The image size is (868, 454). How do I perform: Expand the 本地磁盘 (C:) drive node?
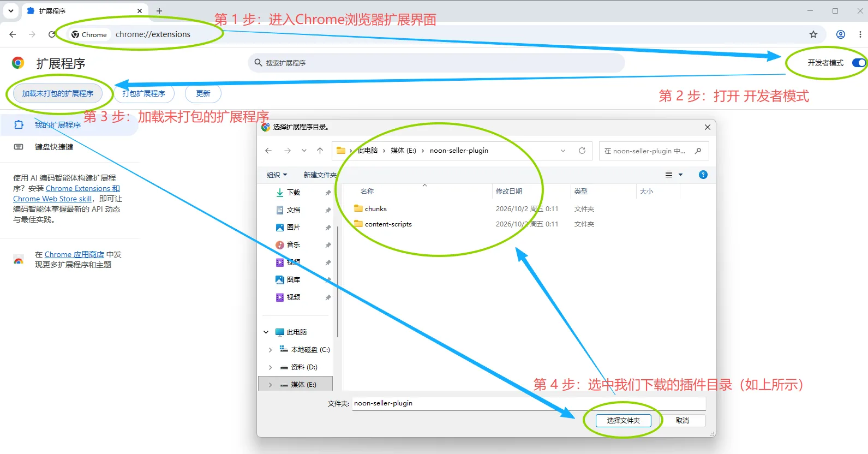pos(271,350)
